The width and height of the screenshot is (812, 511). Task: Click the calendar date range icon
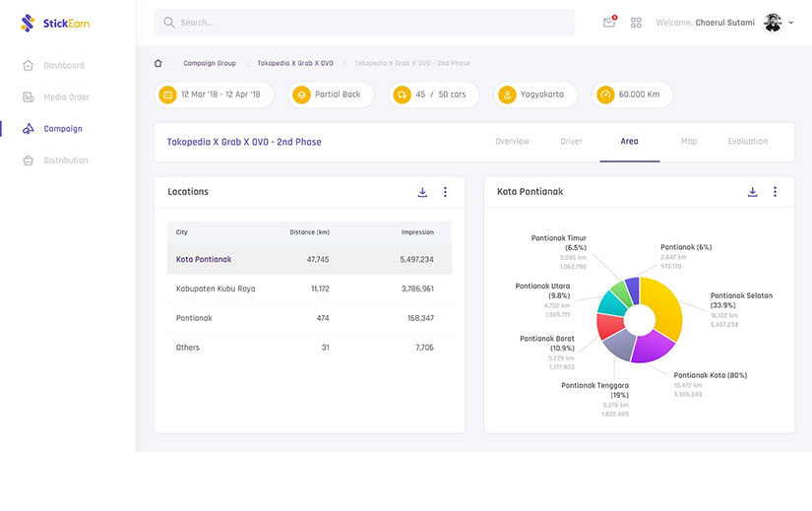[167, 95]
